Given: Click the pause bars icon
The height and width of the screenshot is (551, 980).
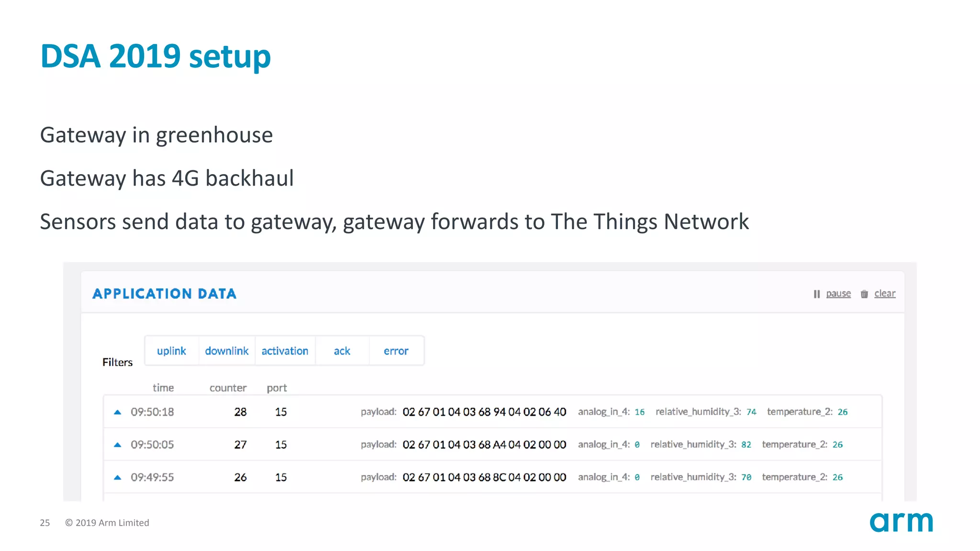Looking at the screenshot, I should (x=816, y=294).
